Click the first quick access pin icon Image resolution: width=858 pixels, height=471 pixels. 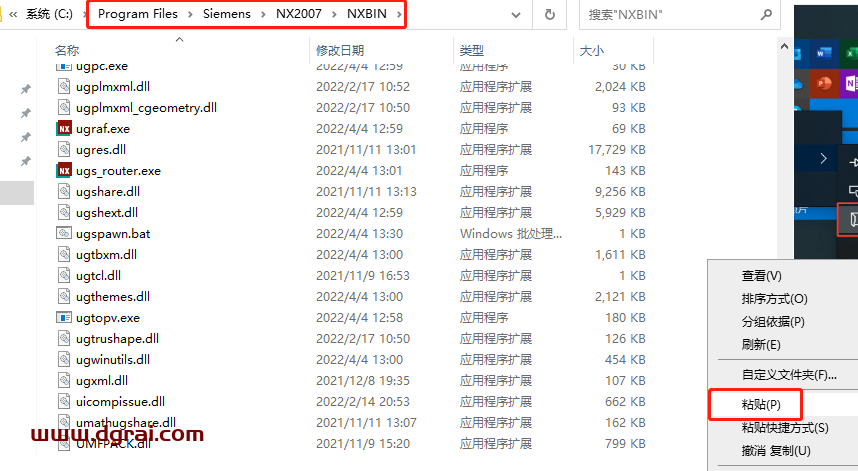tap(25, 89)
